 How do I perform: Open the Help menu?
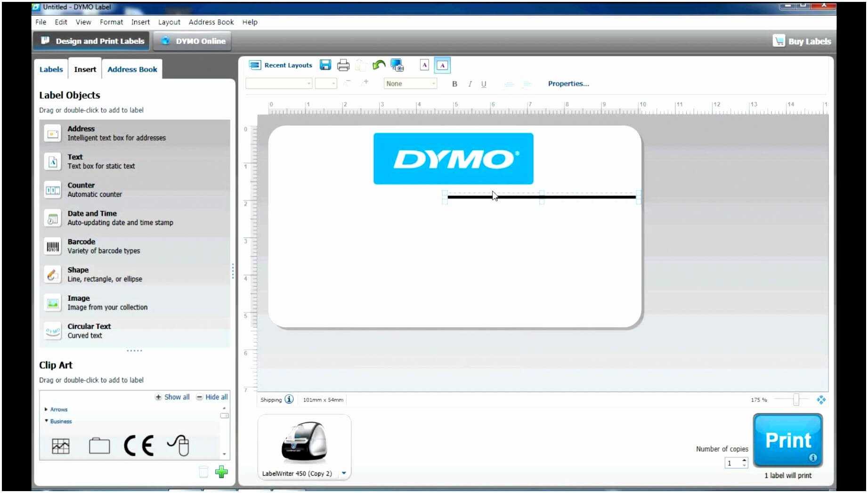[x=250, y=22]
